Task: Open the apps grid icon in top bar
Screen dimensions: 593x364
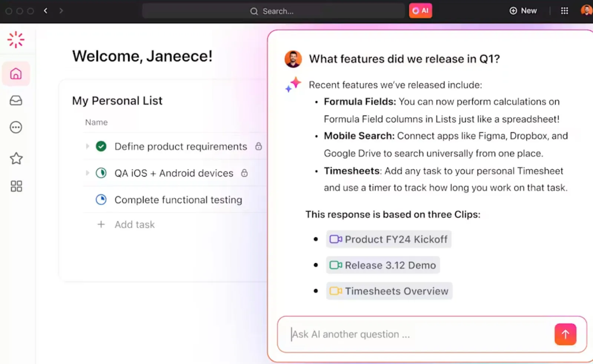Action: 564,11
